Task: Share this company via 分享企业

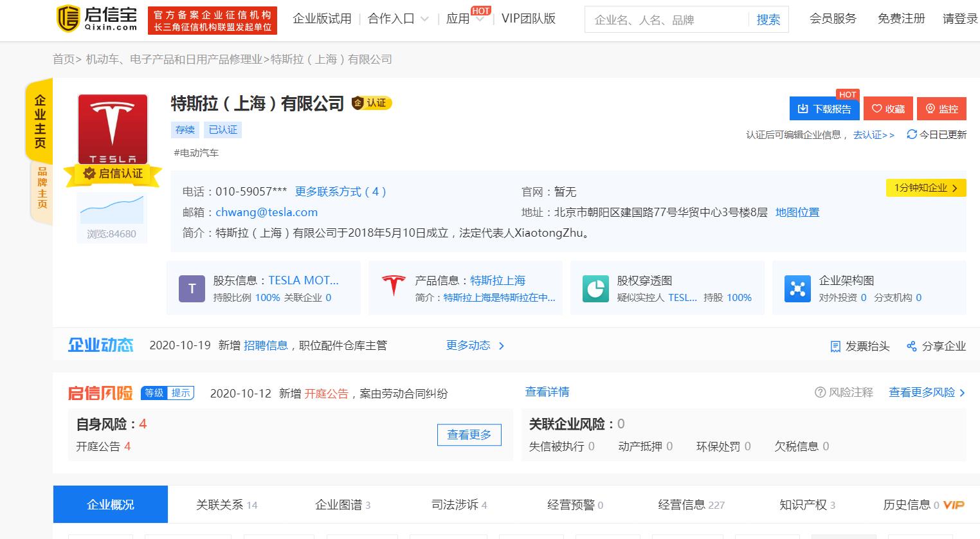Action: pyautogui.click(x=936, y=346)
